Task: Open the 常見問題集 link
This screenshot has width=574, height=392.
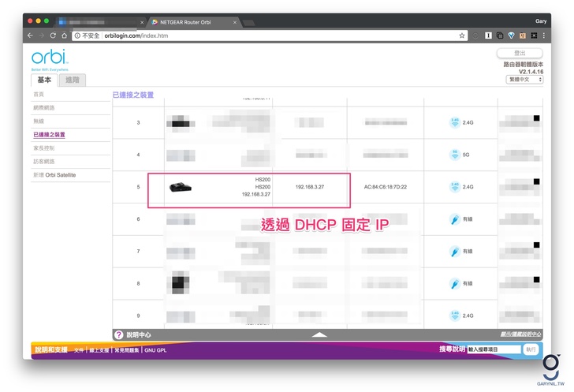Action: pyautogui.click(x=127, y=350)
